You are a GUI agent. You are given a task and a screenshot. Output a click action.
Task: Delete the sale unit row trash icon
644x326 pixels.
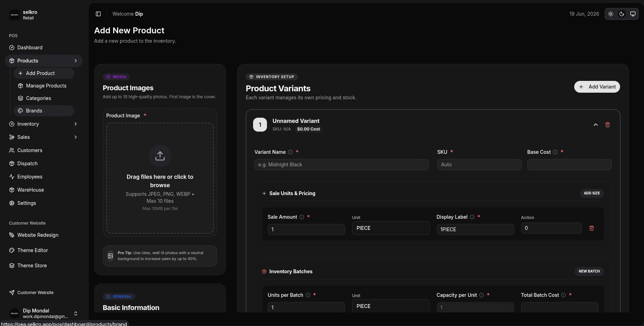click(592, 228)
